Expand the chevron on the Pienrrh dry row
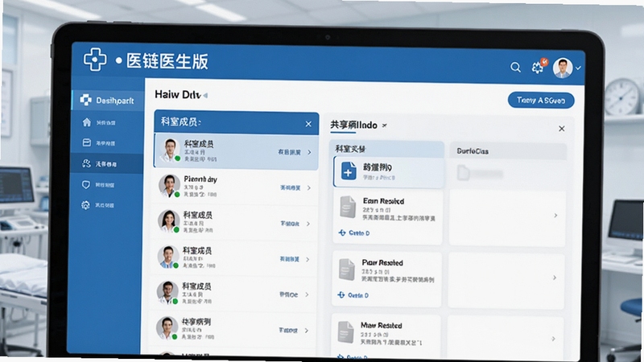The width and height of the screenshot is (644, 362). pos(309,188)
